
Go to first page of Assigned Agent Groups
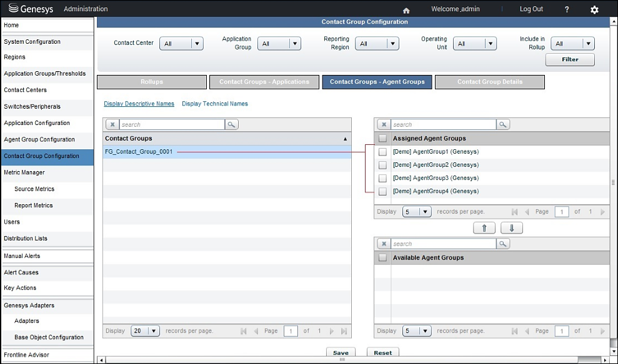tap(514, 212)
